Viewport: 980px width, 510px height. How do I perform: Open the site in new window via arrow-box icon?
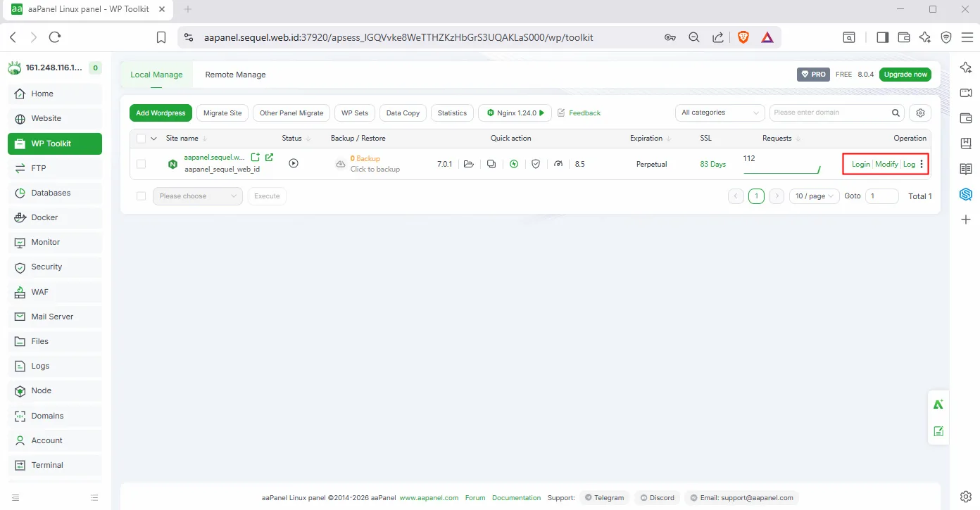(269, 158)
